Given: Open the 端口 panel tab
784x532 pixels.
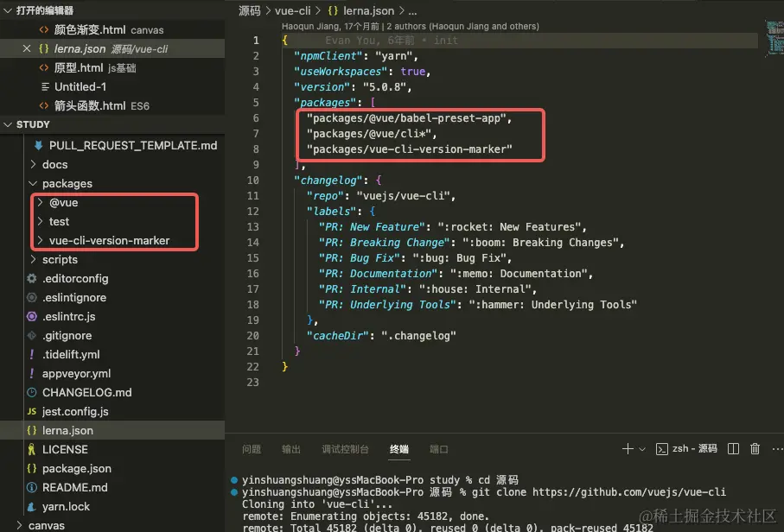Looking at the screenshot, I should [438, 449].
